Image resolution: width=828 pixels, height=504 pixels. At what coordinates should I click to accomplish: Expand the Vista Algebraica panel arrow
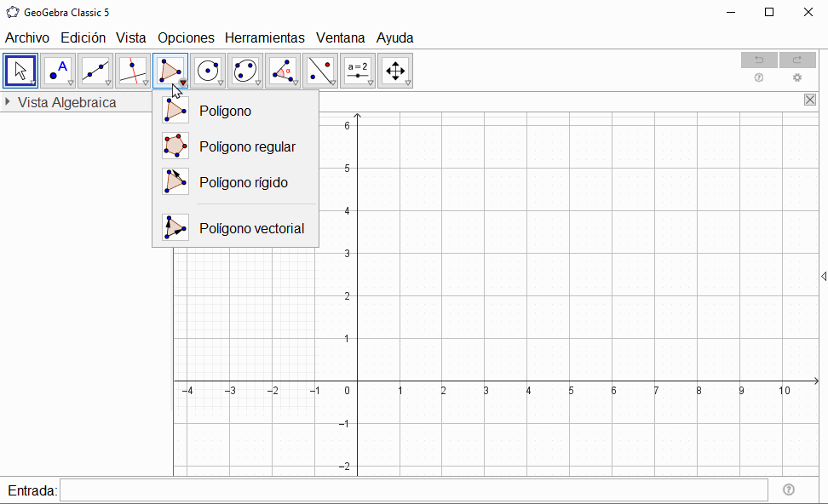point(9,102)
